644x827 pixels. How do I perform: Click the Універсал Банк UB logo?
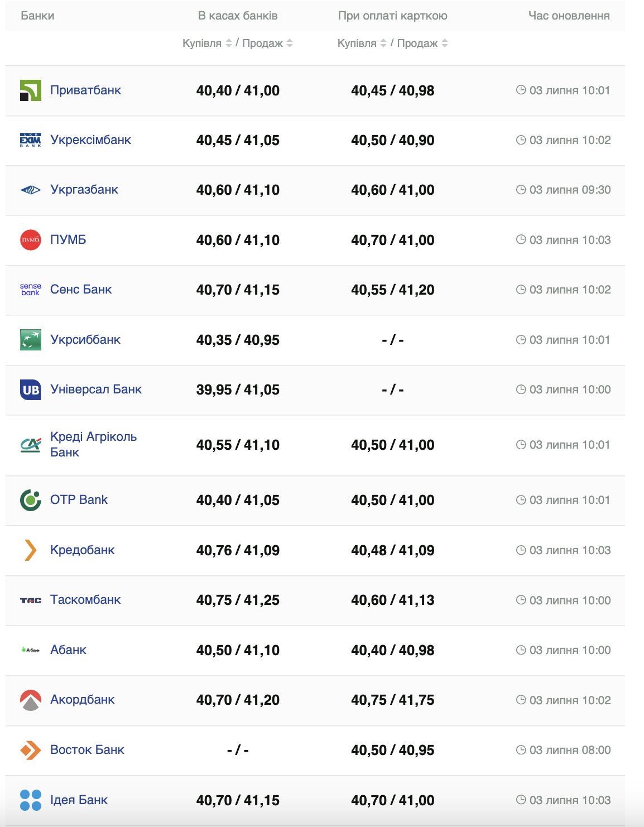[x=30, y=390]
